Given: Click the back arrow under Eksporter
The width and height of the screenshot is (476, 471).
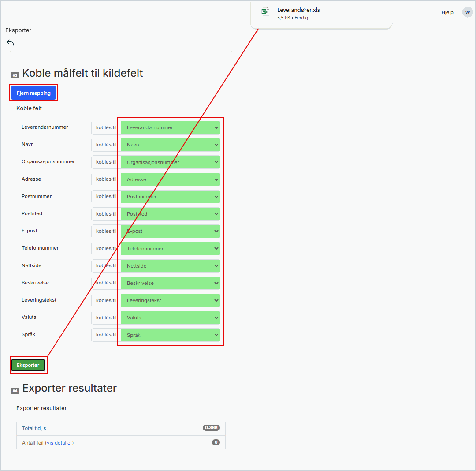Looking at the screenshot, I should pos(10,43).
